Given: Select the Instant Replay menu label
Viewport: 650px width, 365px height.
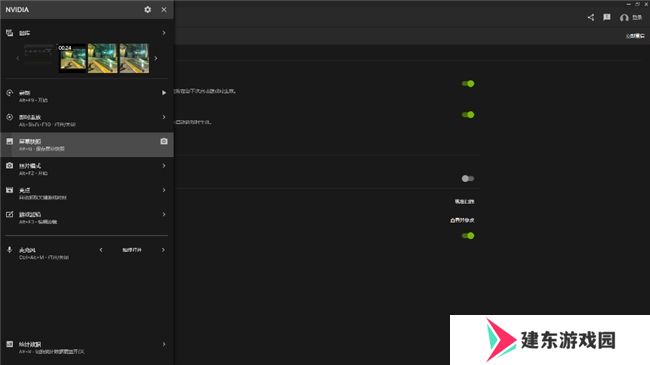Looking at the screenshot, I should [x=30, y=117].
